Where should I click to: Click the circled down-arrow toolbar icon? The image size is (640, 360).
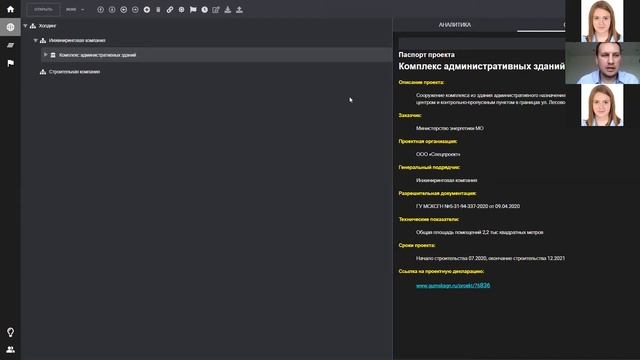(x=112, y=9)
